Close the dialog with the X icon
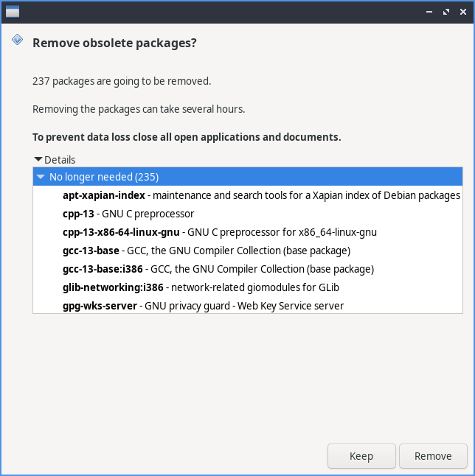This screenshot has height=476, width=475. coord(462,12)
